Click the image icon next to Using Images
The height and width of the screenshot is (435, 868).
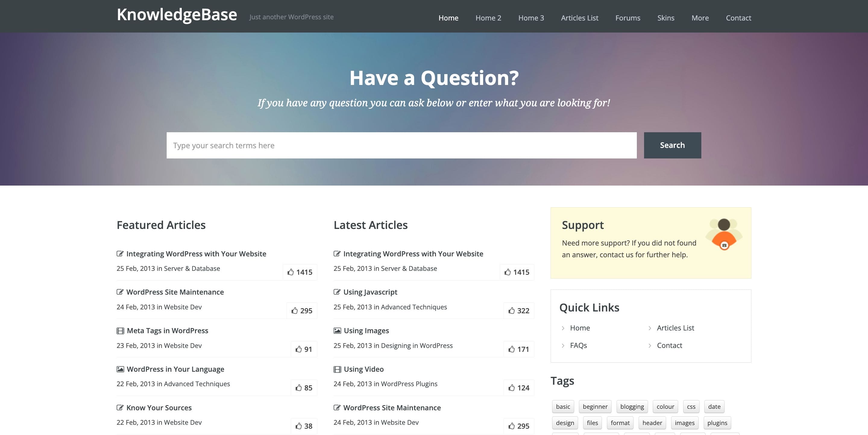(x=337, y=330)
